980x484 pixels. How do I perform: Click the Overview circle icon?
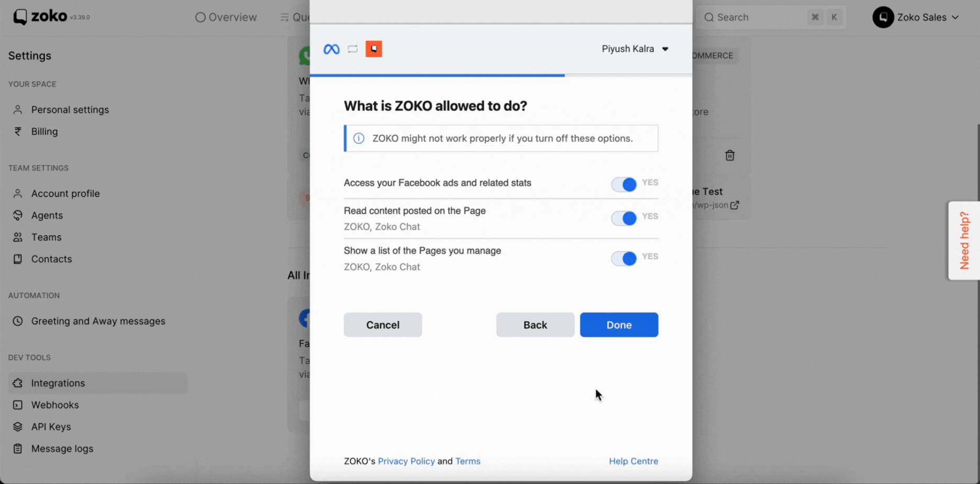200,17
